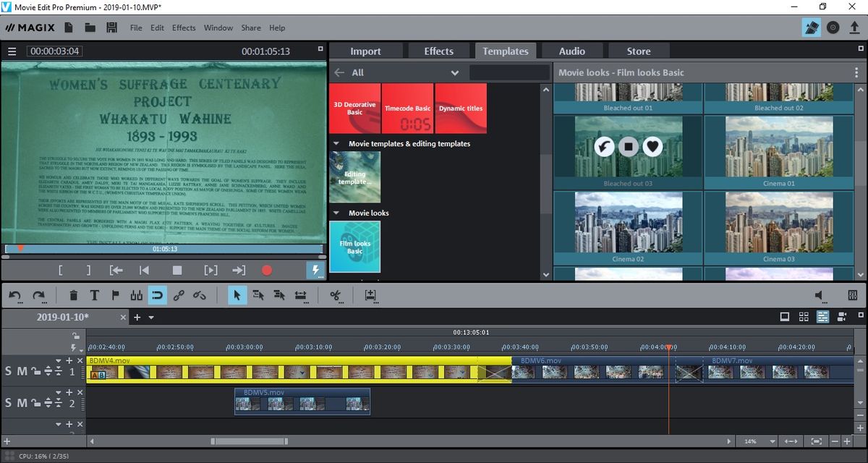Viewport: 868px width, 463px height.
Task: Set a marker using the flag icon
Action: click(x=116, y=295)
